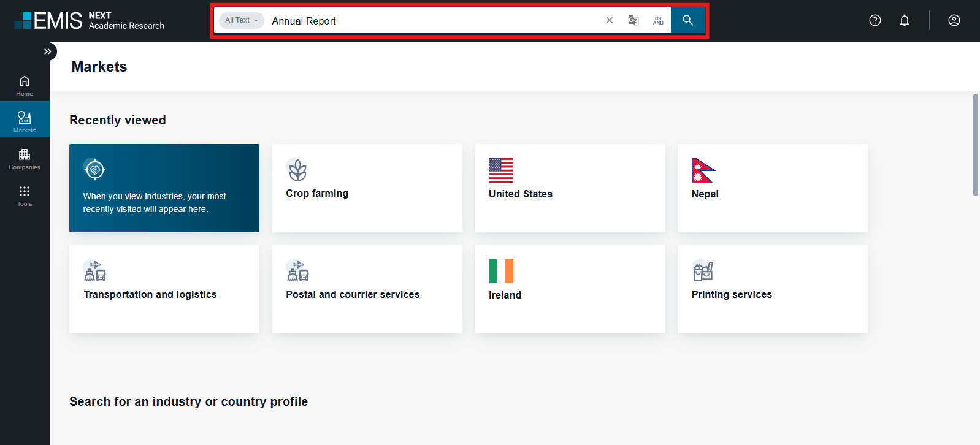This screenshot has width=980, height=445.
Task: Click the page vertical scrollbar
Action: tap(975, 145)
